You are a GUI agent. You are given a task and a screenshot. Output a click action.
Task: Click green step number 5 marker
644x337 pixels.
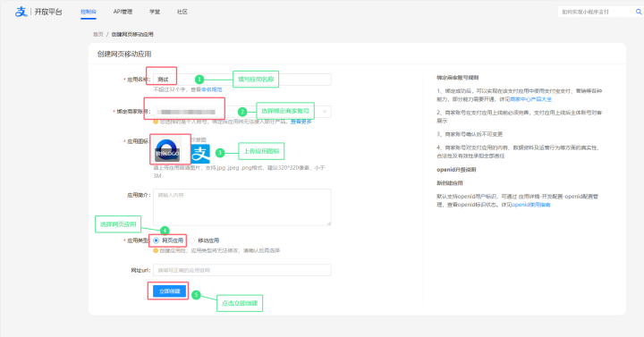tap(196, 295)
